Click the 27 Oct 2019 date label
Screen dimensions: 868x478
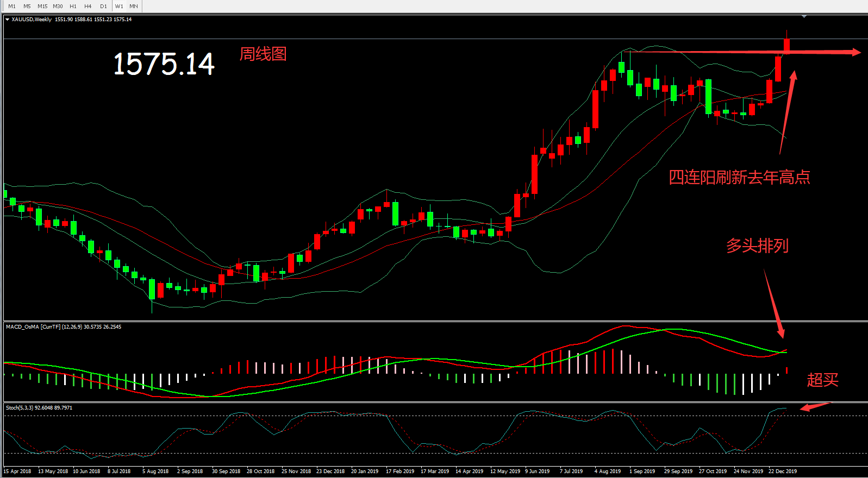(713, 471)
